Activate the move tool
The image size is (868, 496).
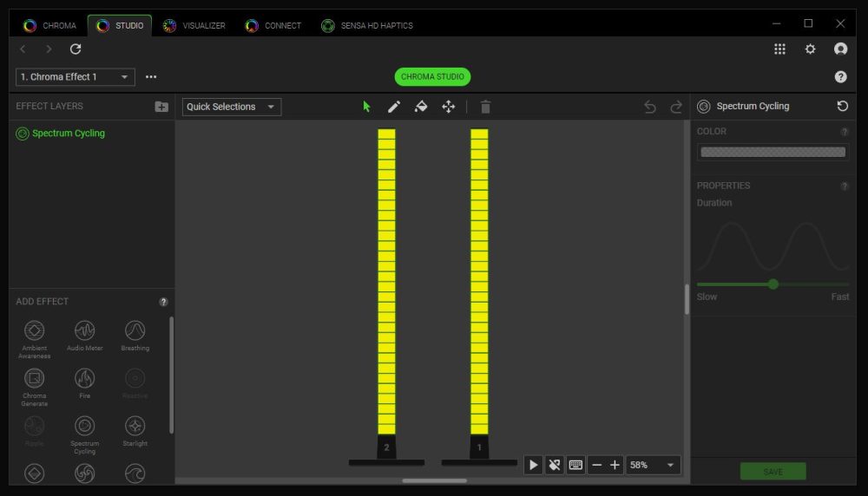pyautogui.click(x=449, y=107)
